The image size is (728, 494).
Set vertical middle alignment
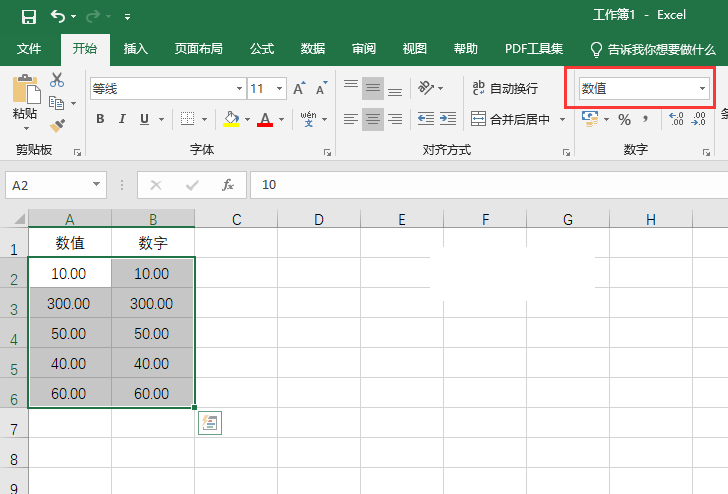coord(373,88)
